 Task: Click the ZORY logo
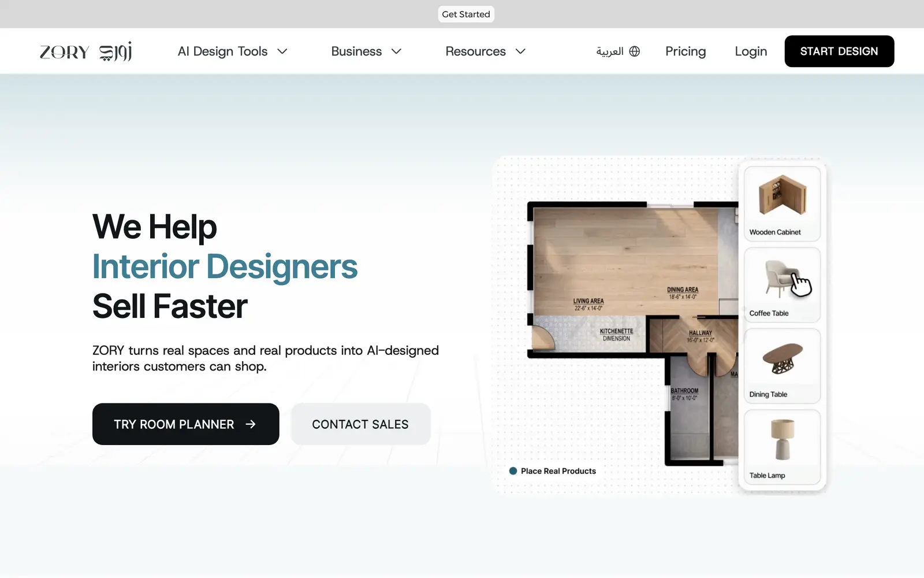[64, 52]
